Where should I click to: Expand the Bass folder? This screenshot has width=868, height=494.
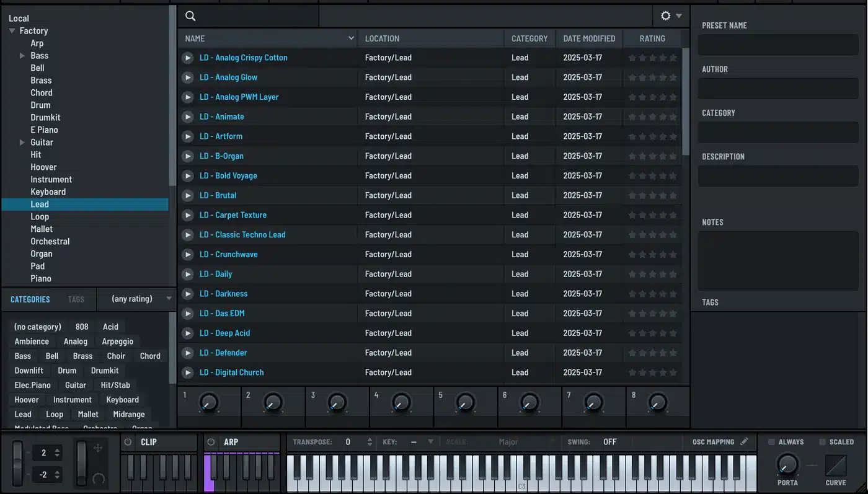22,55
